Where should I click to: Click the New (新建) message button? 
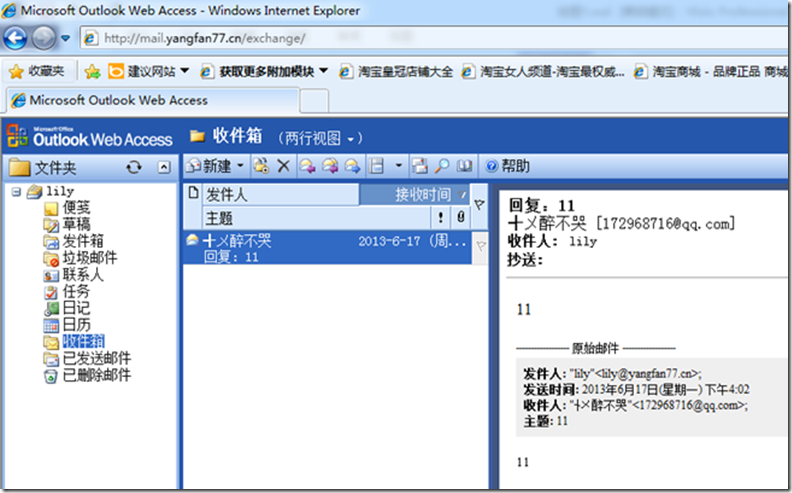tap(209, 166)
